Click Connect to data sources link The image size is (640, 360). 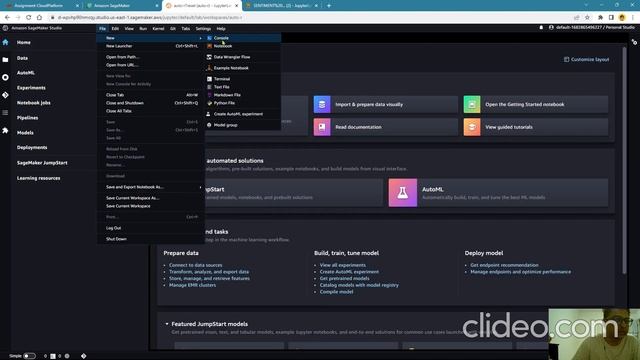click(196, 265)
